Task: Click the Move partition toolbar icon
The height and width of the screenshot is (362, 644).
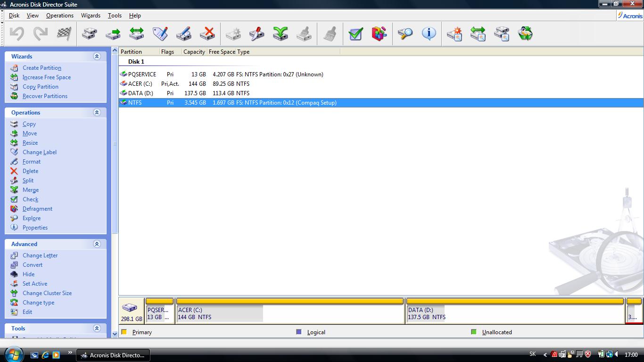Action: pos(113,33)
